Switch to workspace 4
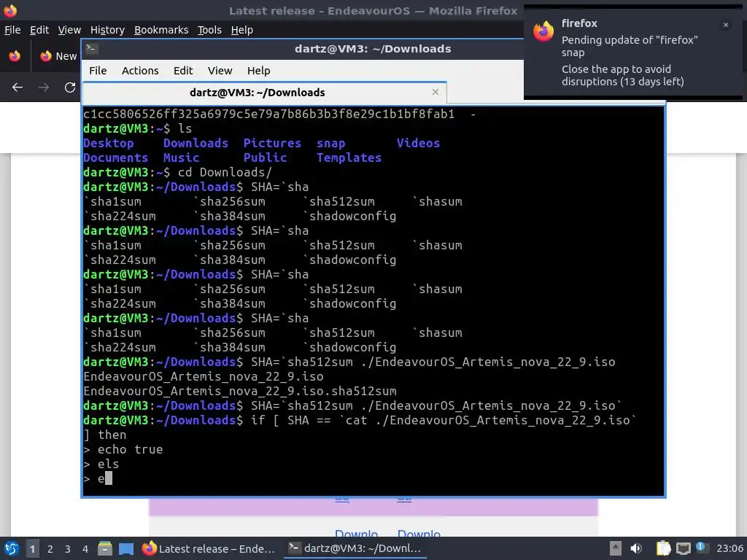The height and width of the screenshot is (560, 747). point(85,548)
